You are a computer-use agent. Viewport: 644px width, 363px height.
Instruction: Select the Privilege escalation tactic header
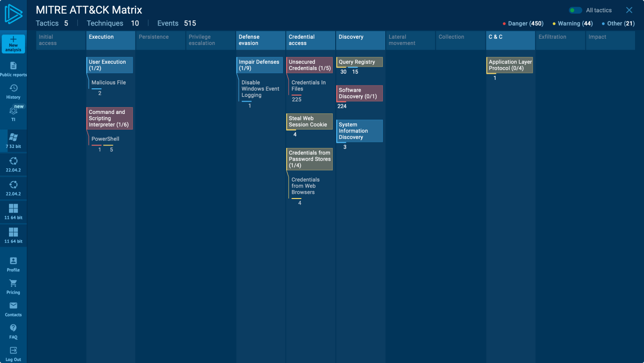click(x=211, y=40)
